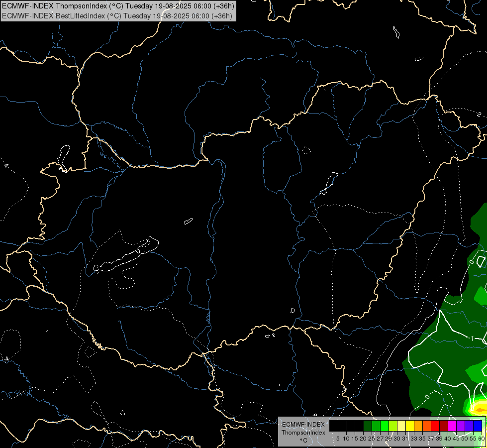The image size is (487, 448).
Task: Click the °C unit label in legend
Action: pyautogui.click(x=304, y=441)
